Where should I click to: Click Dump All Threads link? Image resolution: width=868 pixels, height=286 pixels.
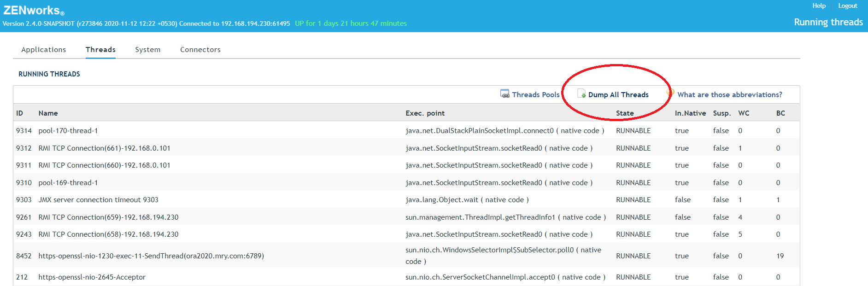618,94
